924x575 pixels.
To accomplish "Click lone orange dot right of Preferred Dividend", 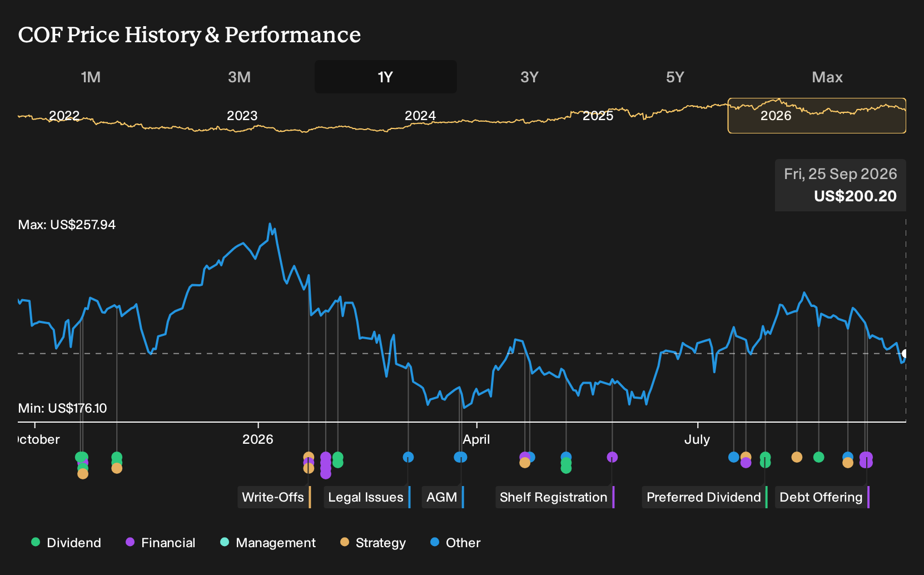I will tap(797, 457).
